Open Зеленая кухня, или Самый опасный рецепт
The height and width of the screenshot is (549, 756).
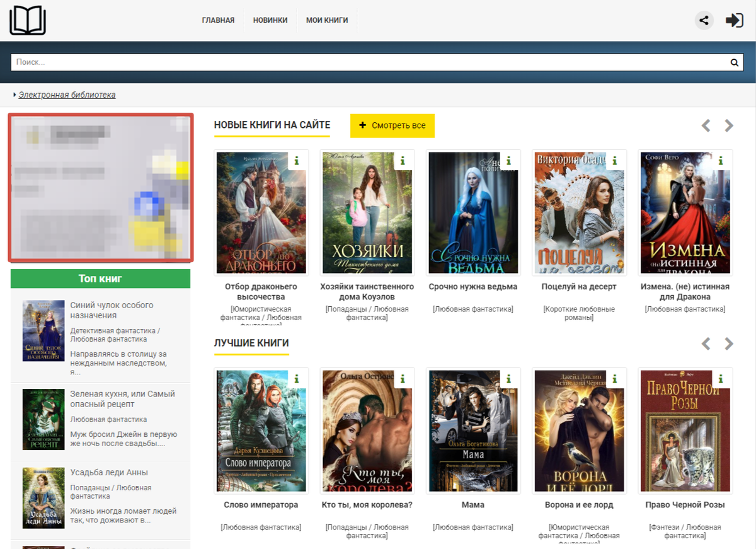(122, 399)
